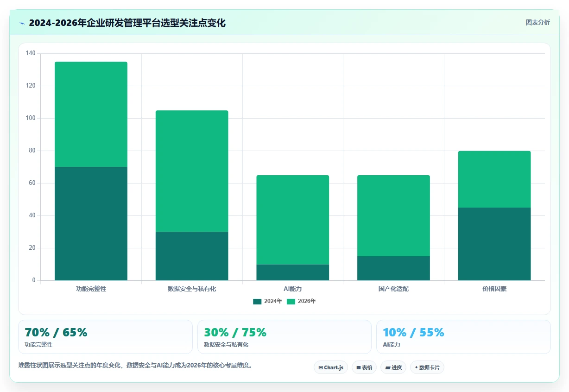Viewport: 569px width, 392px height.
Task: Click the 140 y-axis label
Action: (x=31, y=53)
